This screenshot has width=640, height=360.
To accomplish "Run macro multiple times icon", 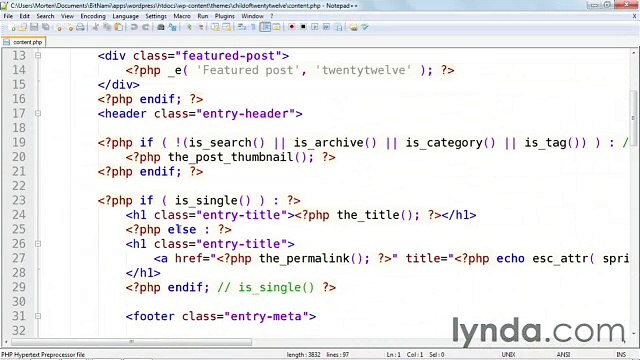I will click(x=326, y=27).
